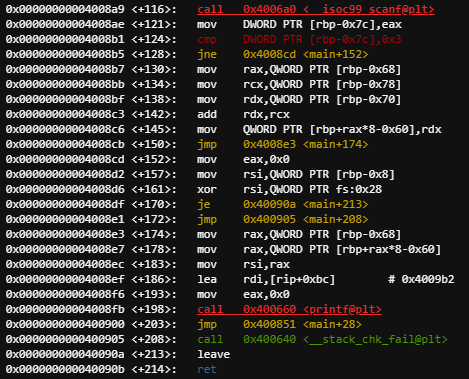Select address 0x00000000004008d6
Viewport: 469px width, 379px height.
(x=65, y=189)
